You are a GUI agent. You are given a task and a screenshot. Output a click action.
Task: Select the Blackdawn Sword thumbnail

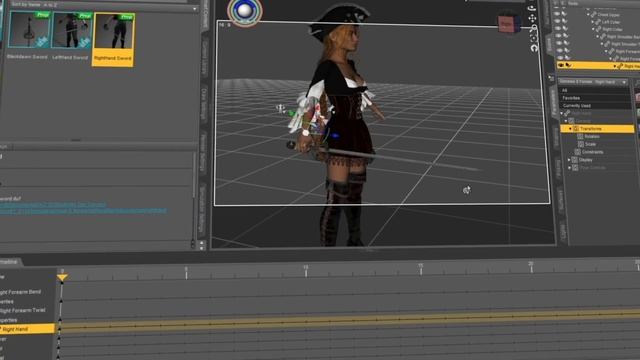coord(29,30)
